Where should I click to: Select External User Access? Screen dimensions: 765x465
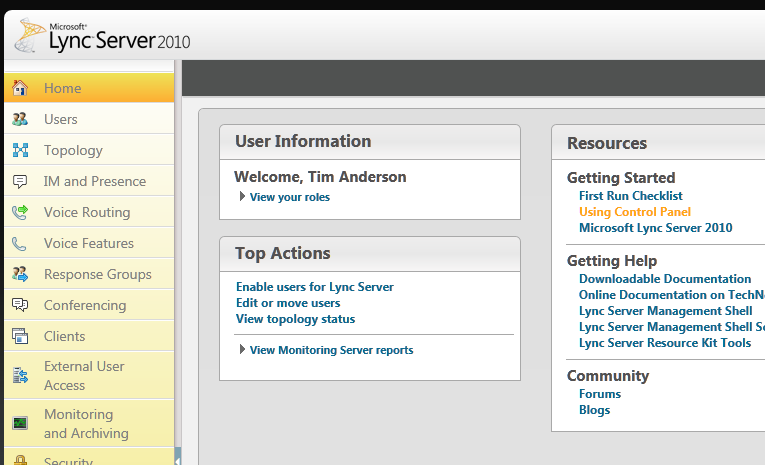[89, 375]
